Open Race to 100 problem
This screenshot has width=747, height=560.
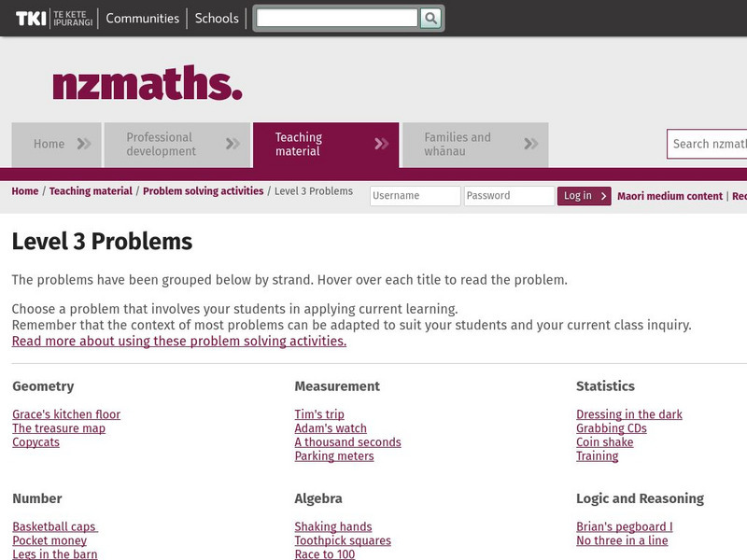coord(324,554)
